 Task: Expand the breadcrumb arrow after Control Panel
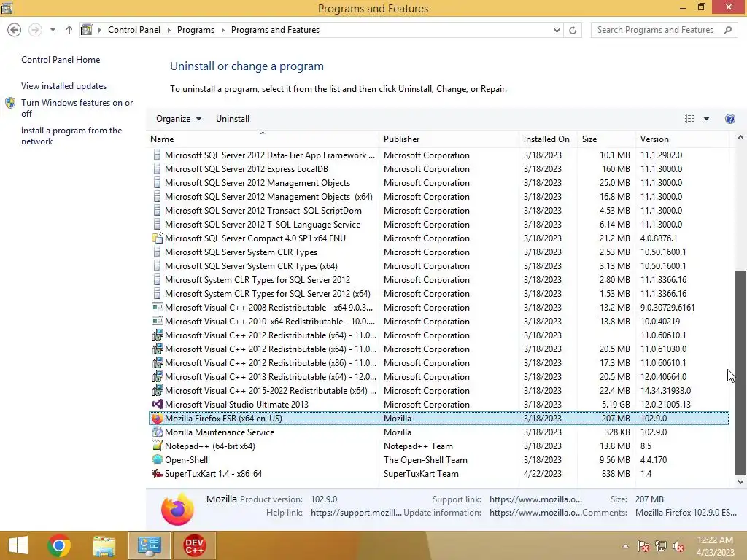click(169, 30)
